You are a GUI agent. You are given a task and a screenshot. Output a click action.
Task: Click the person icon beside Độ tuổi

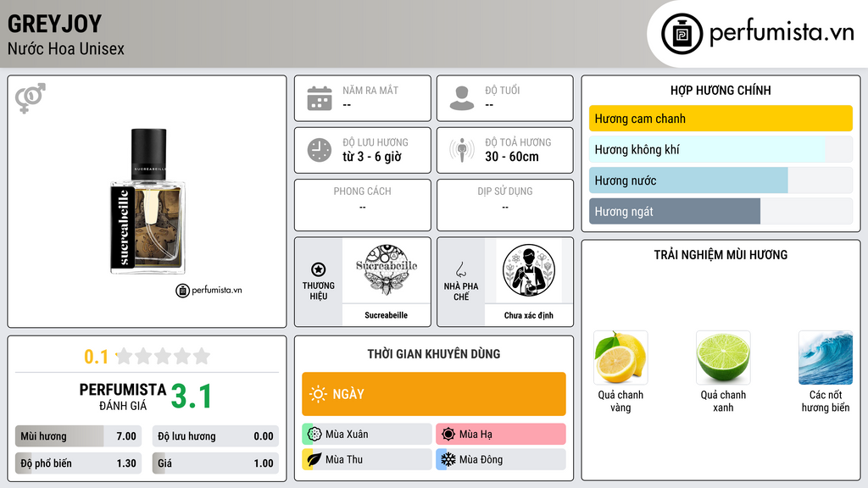462,98
